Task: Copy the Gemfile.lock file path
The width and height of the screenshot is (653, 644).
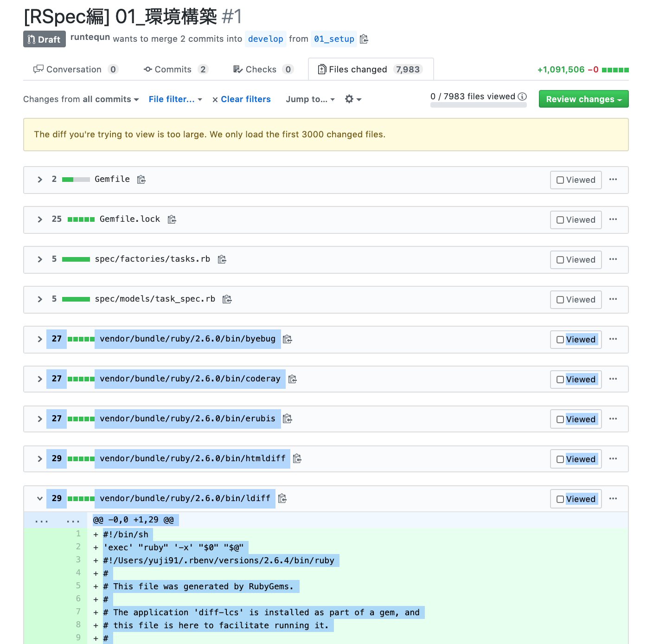Action: (172, 219)
